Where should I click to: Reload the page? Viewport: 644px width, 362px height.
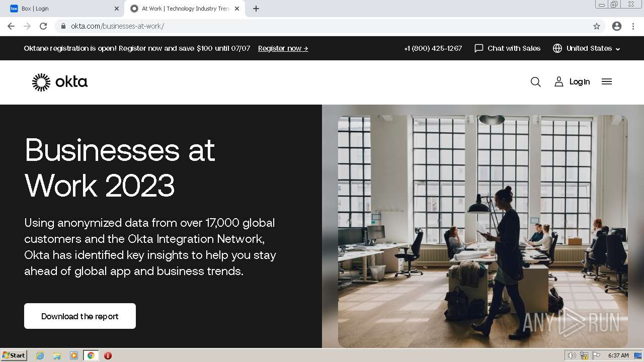point(43,26)
